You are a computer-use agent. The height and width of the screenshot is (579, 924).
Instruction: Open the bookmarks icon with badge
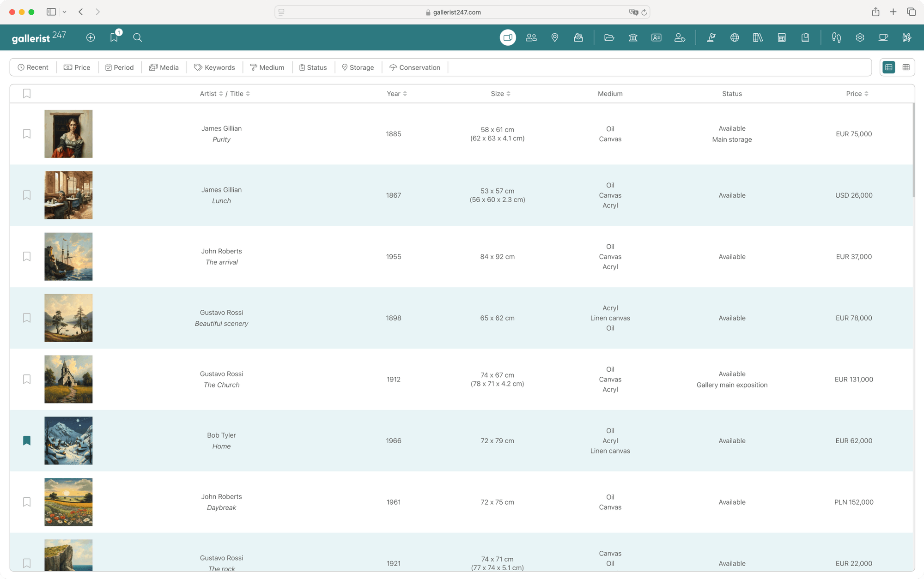pyautogui.click(x=114, y=37)
